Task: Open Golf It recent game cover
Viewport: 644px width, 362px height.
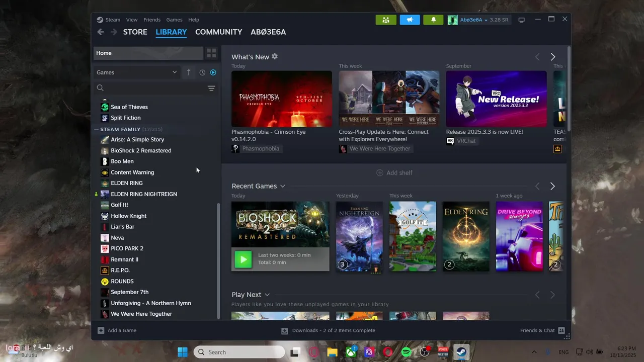Action: [413, 236]
